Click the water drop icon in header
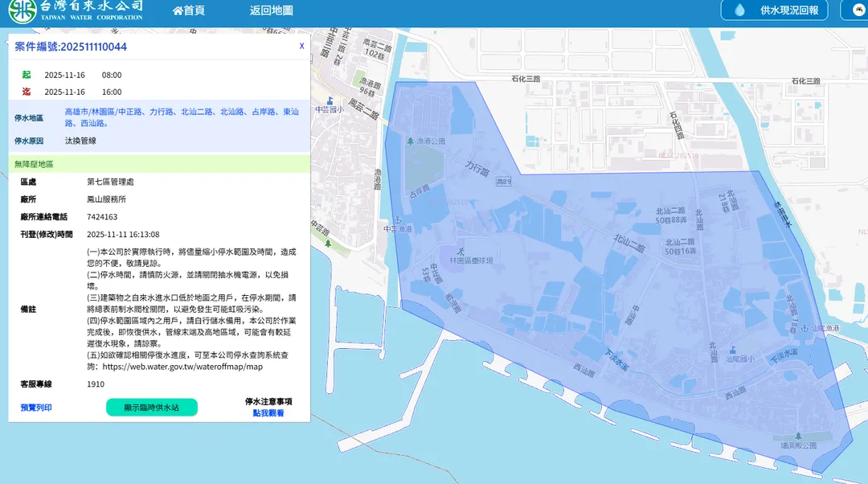 pos(739,10)
